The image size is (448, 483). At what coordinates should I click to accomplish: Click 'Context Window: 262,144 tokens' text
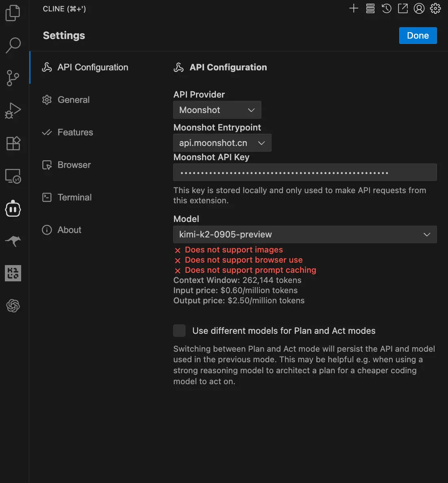click(237, 280)
